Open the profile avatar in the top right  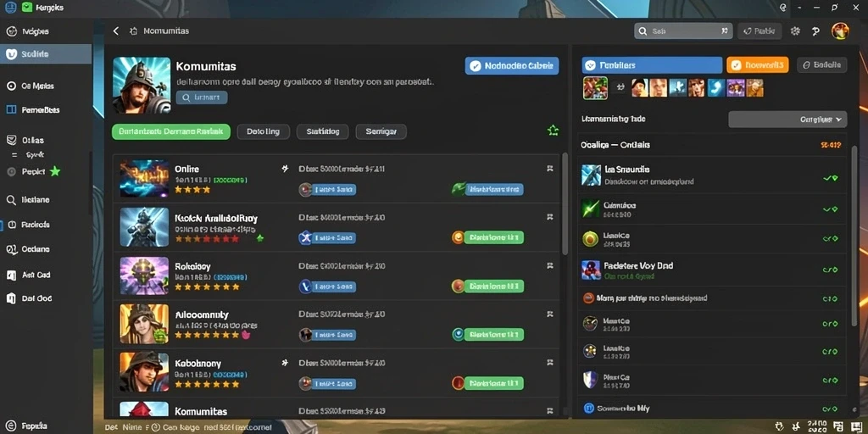(840, 31)
